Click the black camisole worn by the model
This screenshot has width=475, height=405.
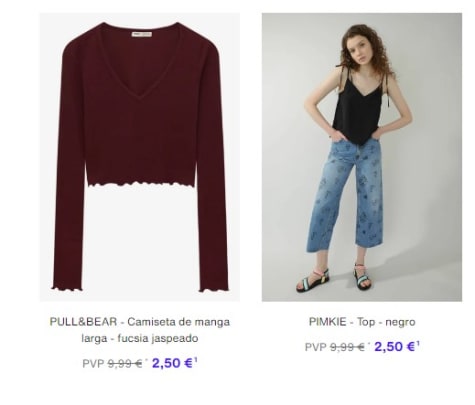357,108
